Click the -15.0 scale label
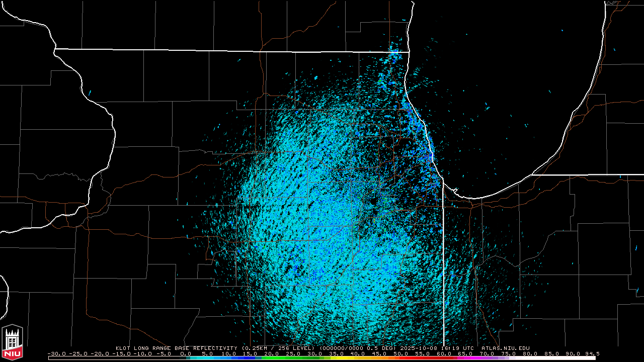 [x=121, y=353]
